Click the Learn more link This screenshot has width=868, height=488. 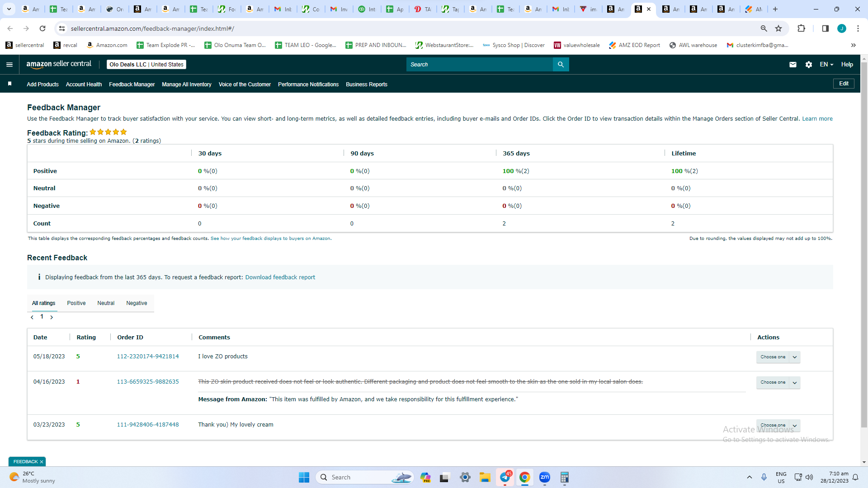[x=817, y=119]
